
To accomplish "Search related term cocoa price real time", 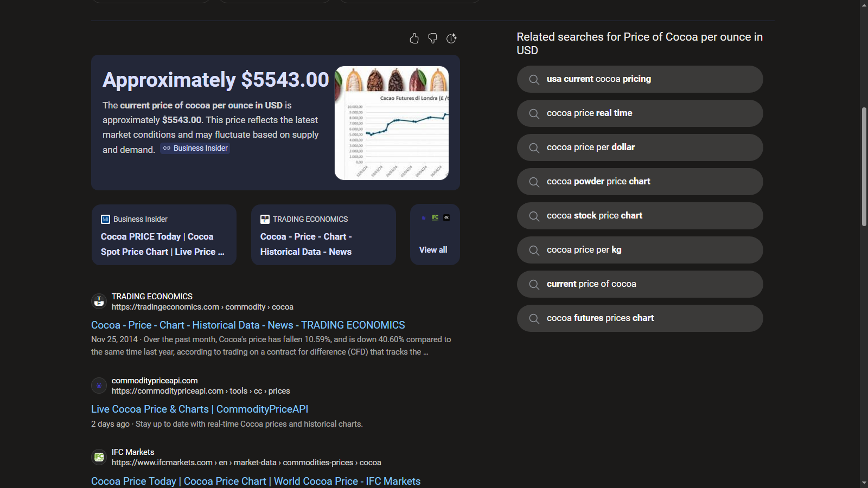I will [x=640, y=113].
